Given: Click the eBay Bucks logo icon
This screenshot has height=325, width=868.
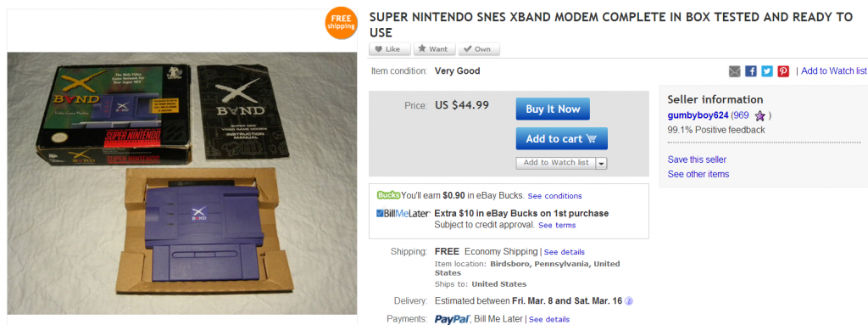Looking at the screenshot, I should point(388,195).
